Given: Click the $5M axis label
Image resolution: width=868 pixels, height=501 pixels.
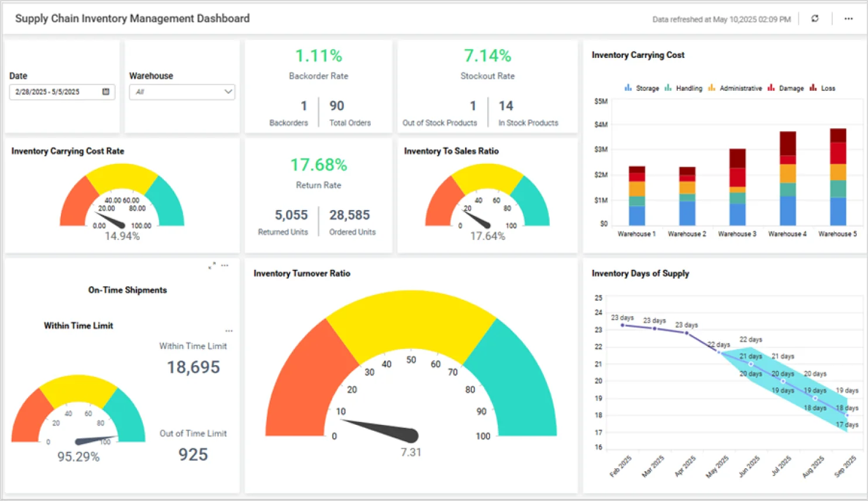Looking at the screenshot, I should [x=601, y=101].
